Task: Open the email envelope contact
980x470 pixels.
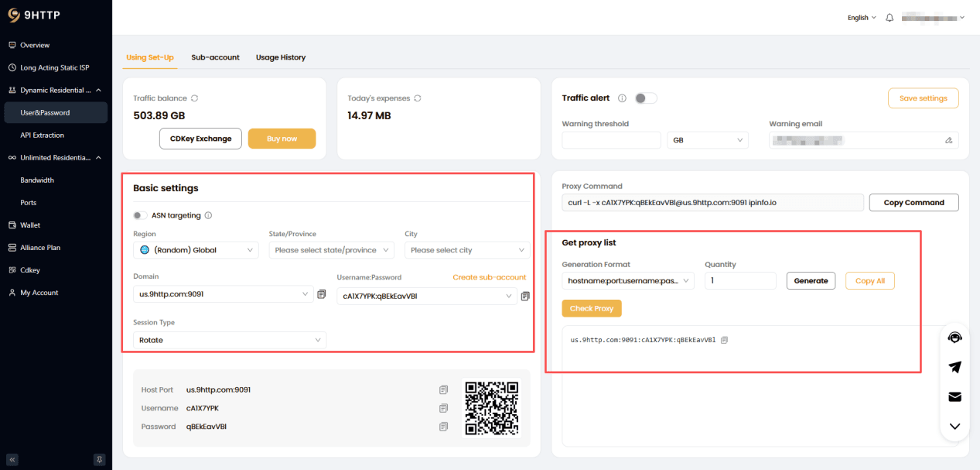Action: [x=955, y=396]
